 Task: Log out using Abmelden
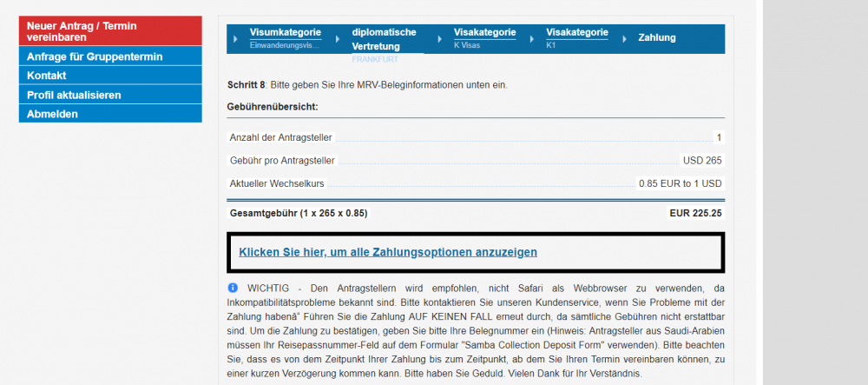(109, 114)
